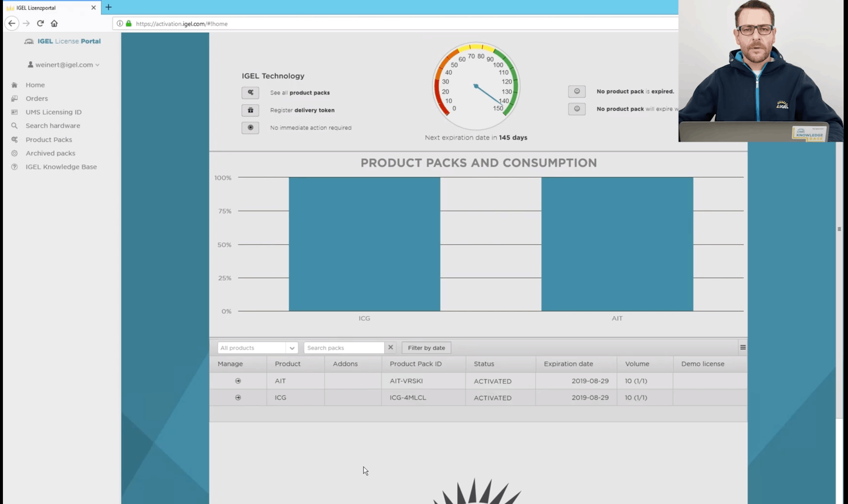Screen dimensions: 848x504
Task: Close the IGEL Lizenzportal tab
Action: [x=93, y=8]
